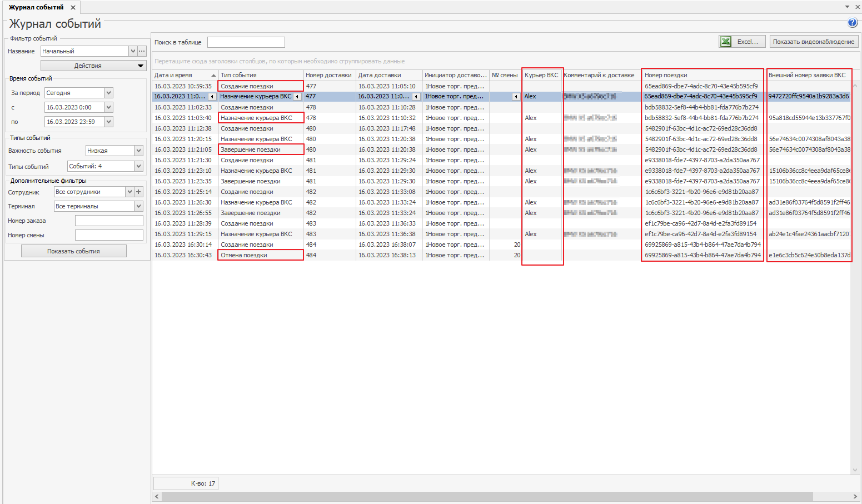Expand the Терминал dropdown

coord(139,206)
